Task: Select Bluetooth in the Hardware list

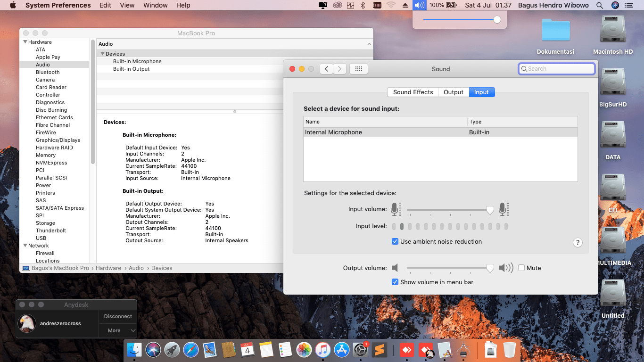Action: coord(48,72)
